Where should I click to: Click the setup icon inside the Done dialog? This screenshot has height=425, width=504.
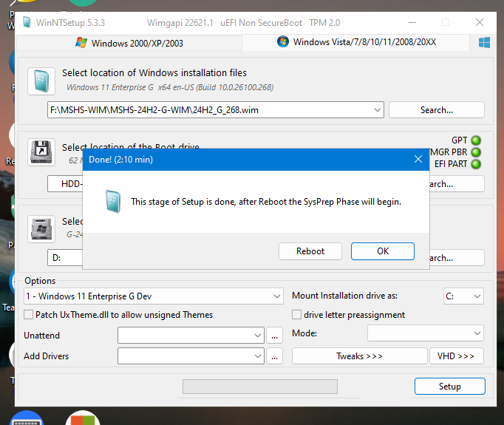click(x=113, y=202)
